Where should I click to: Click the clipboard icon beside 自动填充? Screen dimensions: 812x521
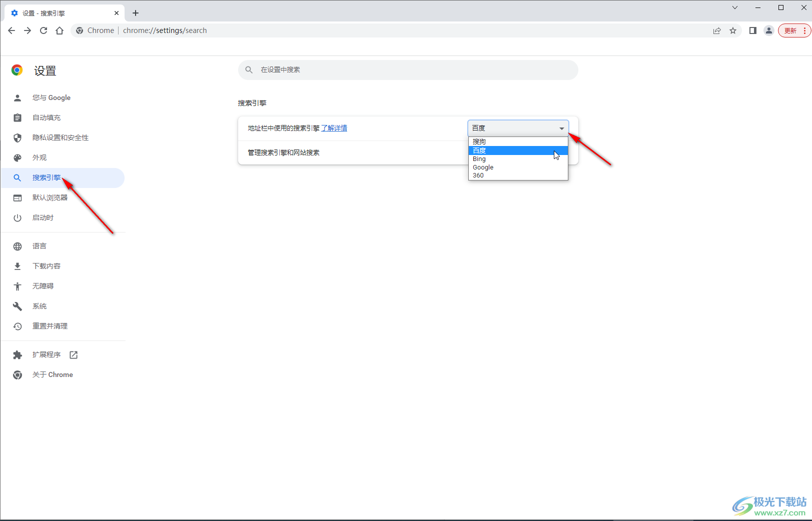tap(18, 118)
